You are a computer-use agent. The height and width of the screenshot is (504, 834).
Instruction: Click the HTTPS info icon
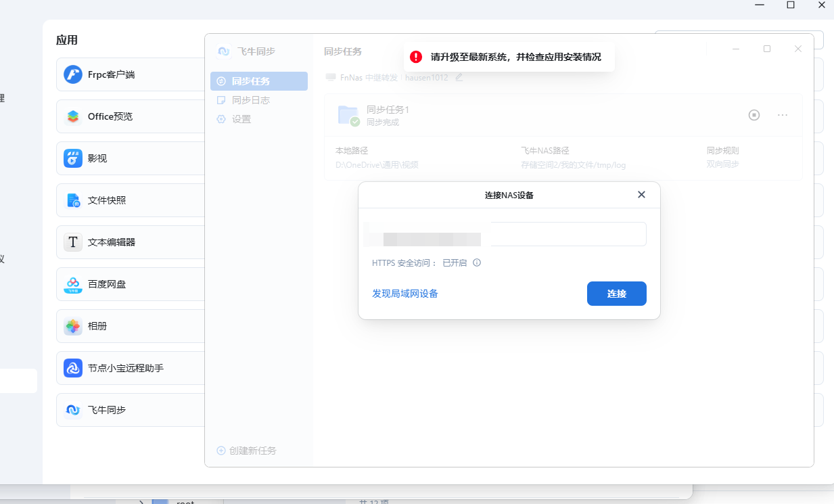click(477, 262)
